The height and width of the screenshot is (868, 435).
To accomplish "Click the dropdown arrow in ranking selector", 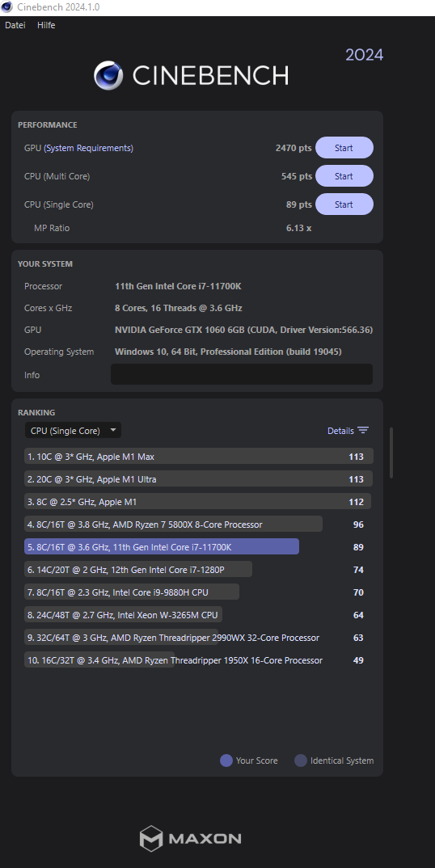I will point(113,430).
